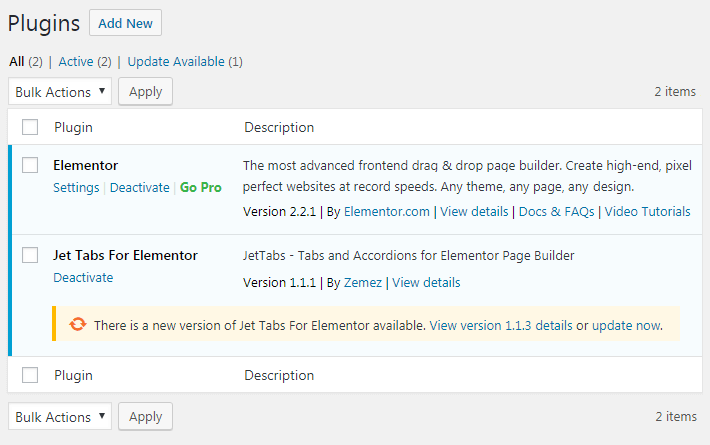Open Elementor Settings link
Image resolution: width=710 pixels, height=445 pixels.
[x=76, y=187]
